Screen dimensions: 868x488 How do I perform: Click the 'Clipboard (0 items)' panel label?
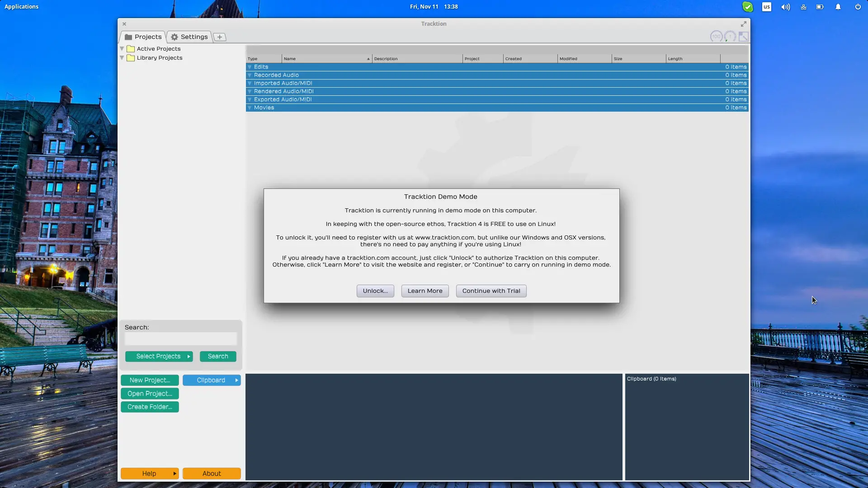pyautogui.click(x=651, y=379)
